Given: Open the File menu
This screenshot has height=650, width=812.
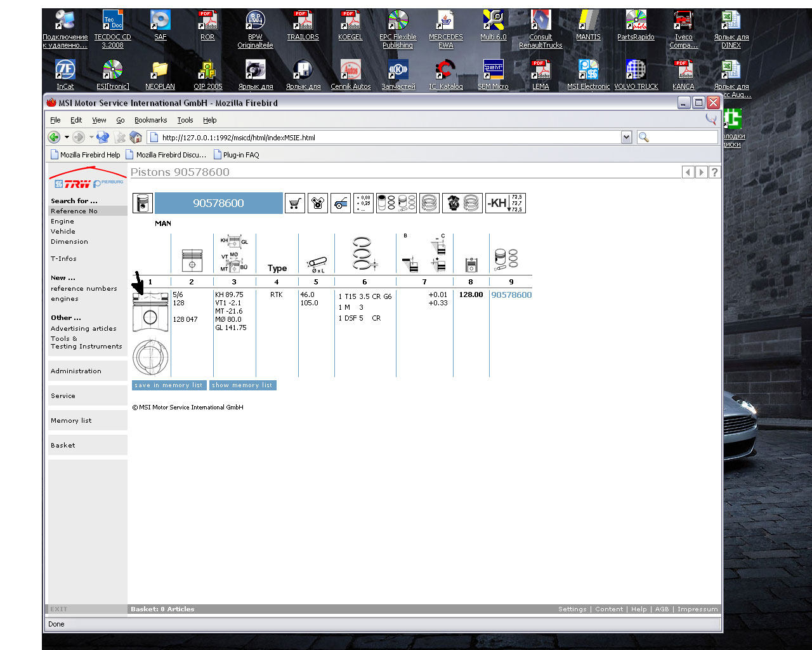Looking at the screenshot, I should tap(56, 120).
